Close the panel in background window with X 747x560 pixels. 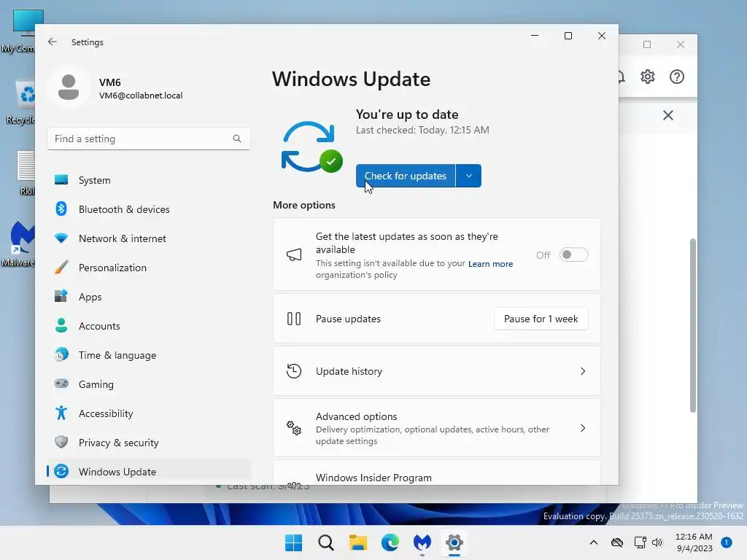(x=668, y=115)
